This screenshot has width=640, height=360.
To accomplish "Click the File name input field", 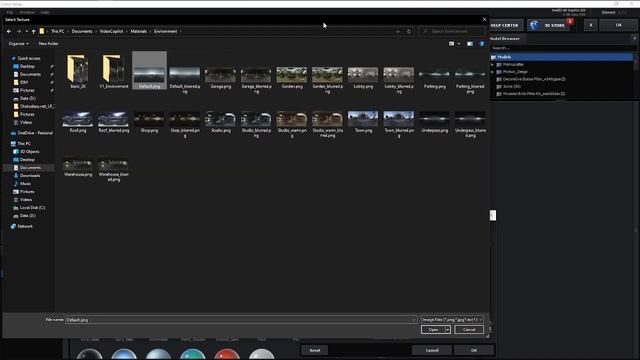I will click(241, 320).
